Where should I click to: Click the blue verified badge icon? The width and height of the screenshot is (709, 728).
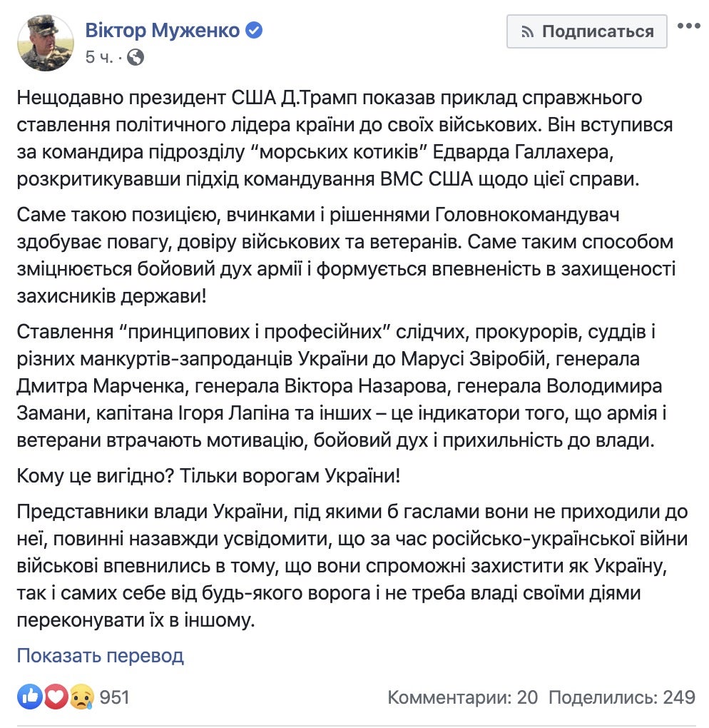pyautogui.click(x=255, y=31)
